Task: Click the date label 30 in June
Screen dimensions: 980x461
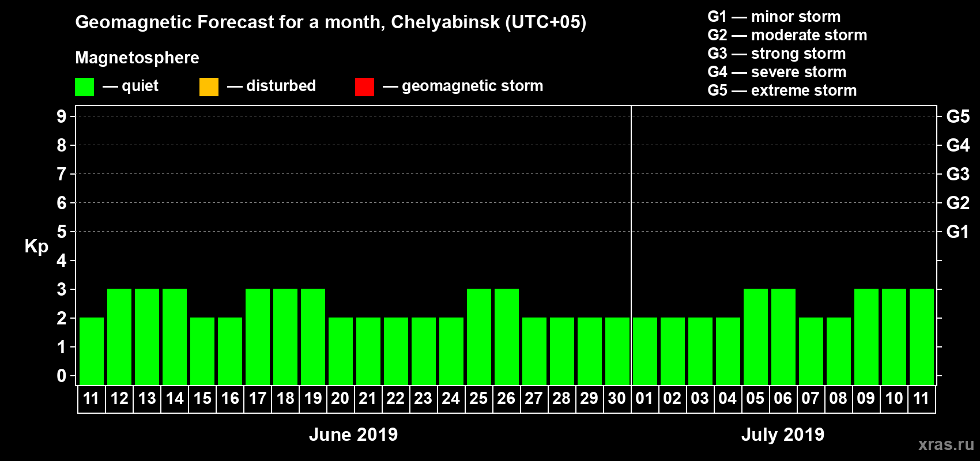Action: tap(617, 399)
